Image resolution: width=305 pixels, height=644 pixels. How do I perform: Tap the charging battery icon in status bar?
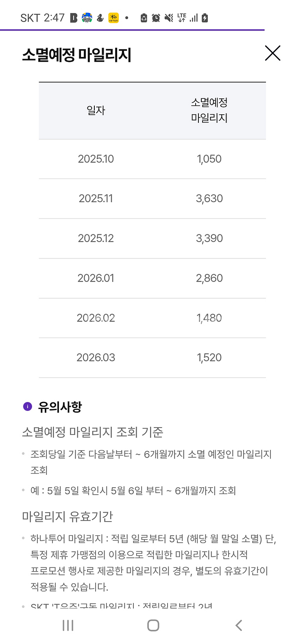pyautogui.click(x=205, y=18)
